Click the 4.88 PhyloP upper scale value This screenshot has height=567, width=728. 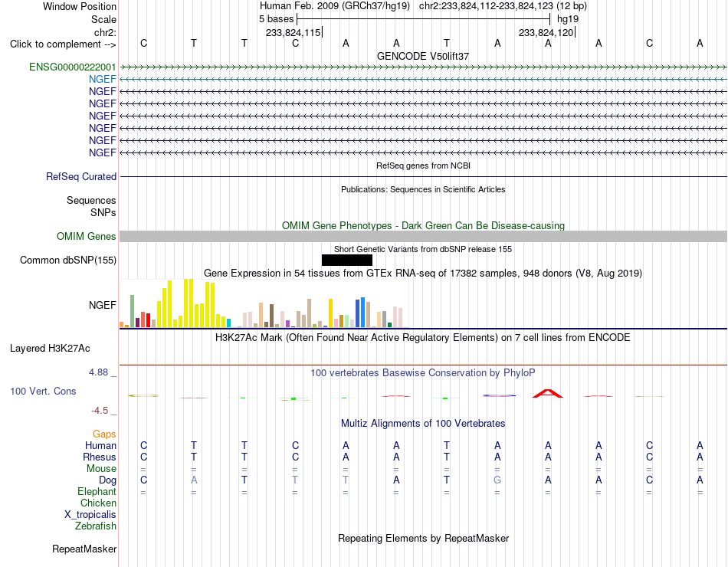click(x=98, y=372)
